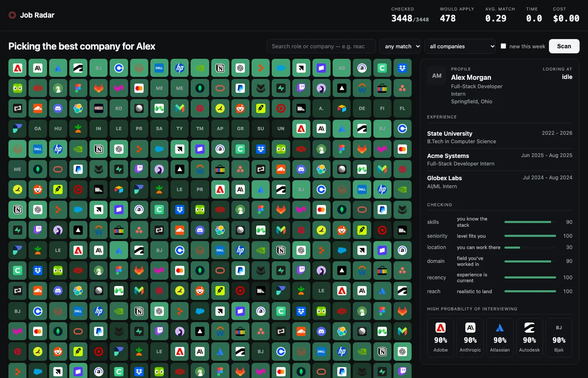Expand the all companies dropdown
The width and height of the screenshot is (588, 378).
click(x=460, y=46)
